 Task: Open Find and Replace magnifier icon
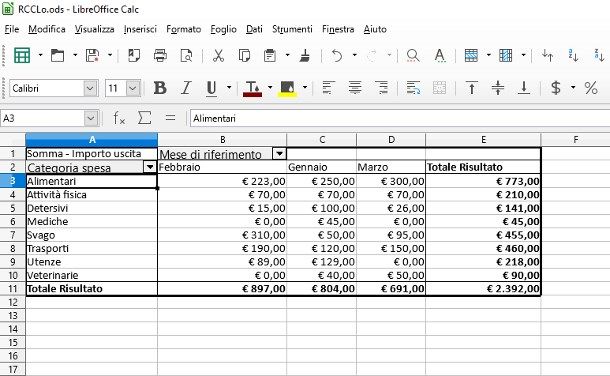(x=413, y=56)
